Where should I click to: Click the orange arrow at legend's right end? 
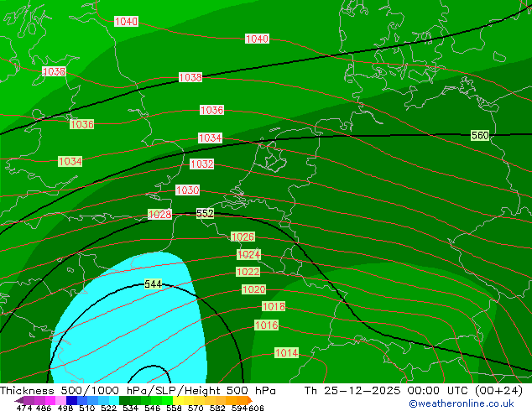tap(250, 400)
